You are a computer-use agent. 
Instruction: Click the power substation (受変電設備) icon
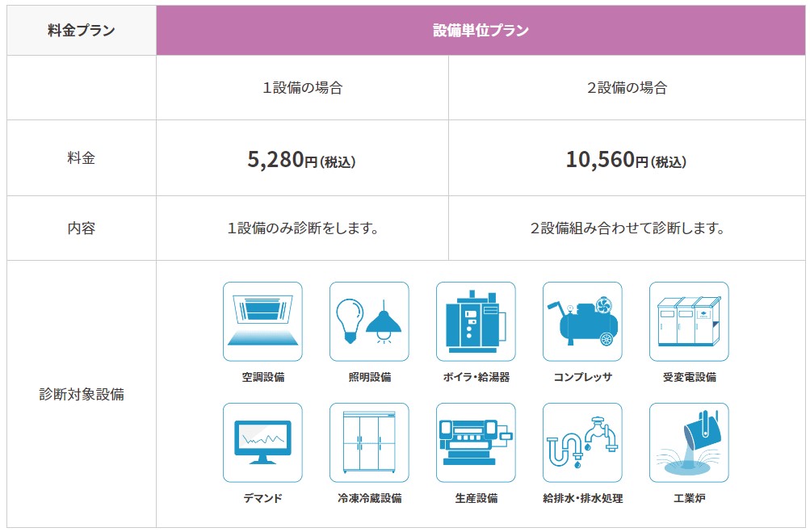click(689, 321)
